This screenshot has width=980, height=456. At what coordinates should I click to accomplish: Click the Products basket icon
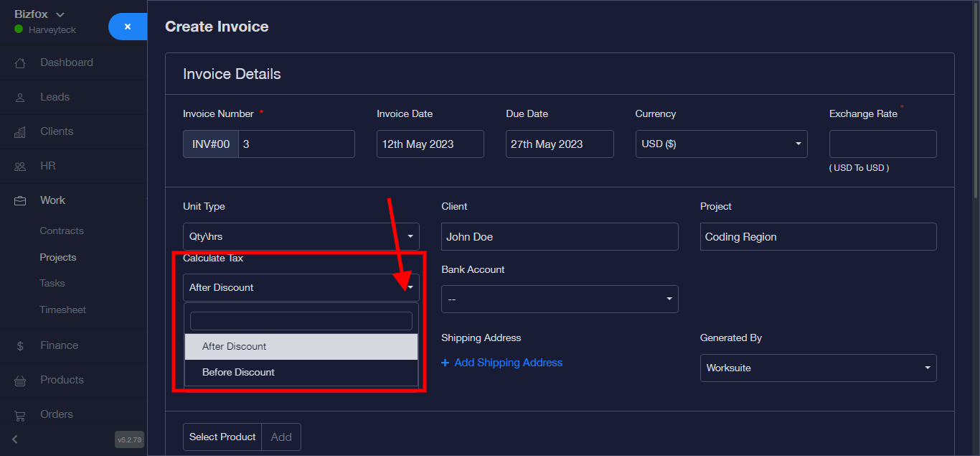(20, 381)
